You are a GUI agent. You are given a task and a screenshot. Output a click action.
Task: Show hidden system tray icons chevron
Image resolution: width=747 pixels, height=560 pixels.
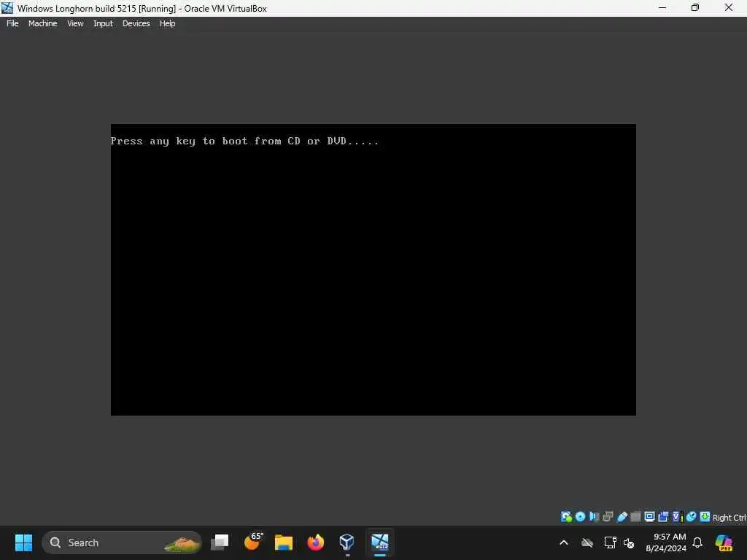coord(564,542)
